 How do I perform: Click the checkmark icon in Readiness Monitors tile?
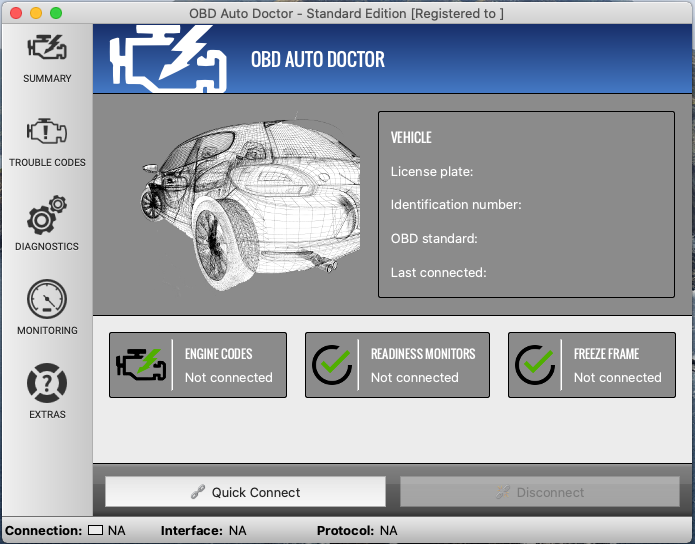[x=332, y=365]
